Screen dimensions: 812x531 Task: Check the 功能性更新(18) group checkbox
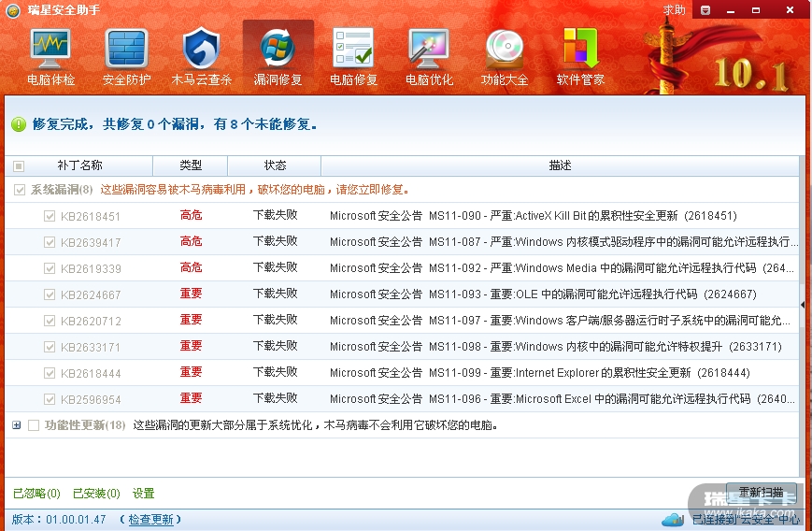(34, 425)
